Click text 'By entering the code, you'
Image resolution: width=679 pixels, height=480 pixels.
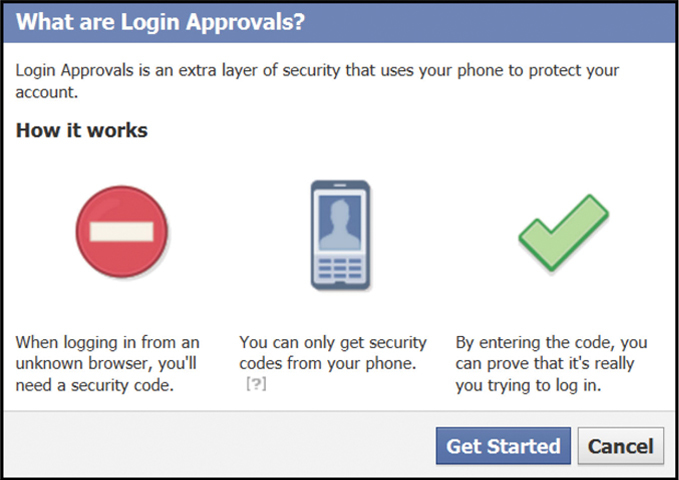[551, 342]
